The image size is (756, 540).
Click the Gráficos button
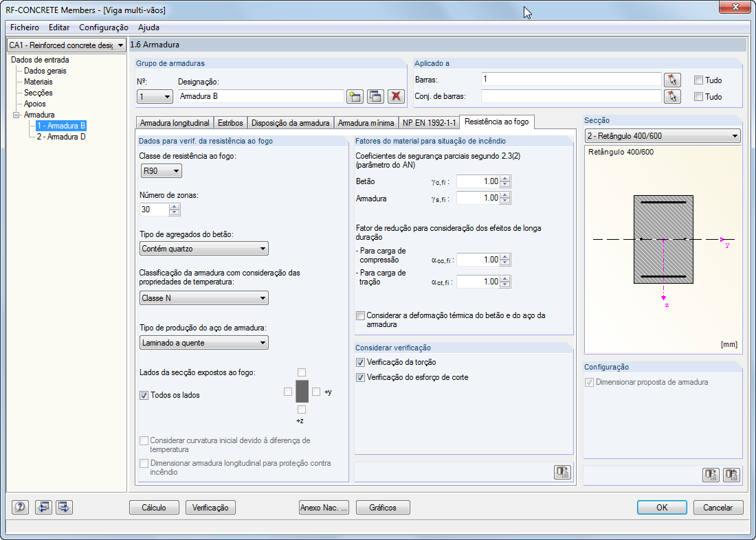383,507
